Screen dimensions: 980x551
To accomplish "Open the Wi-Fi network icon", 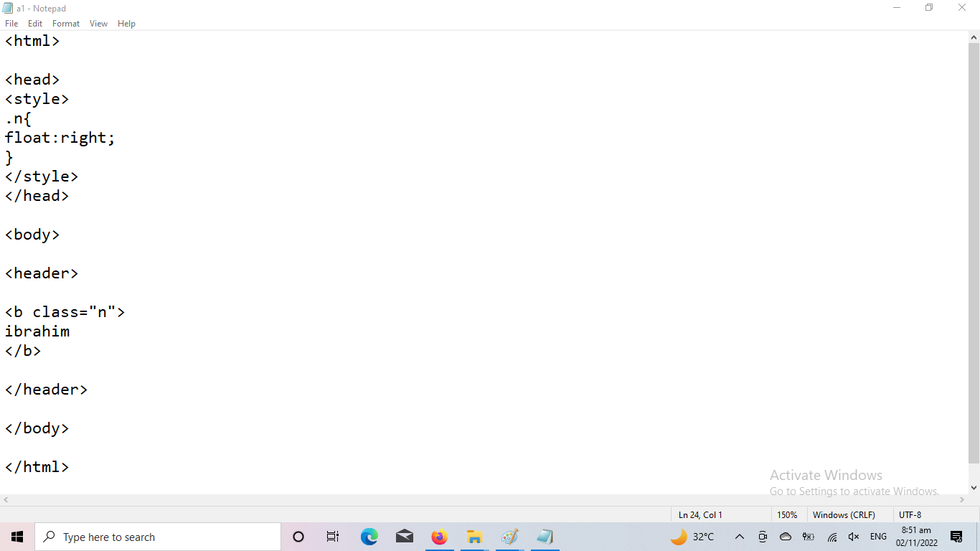I will [x=832, y=537].
